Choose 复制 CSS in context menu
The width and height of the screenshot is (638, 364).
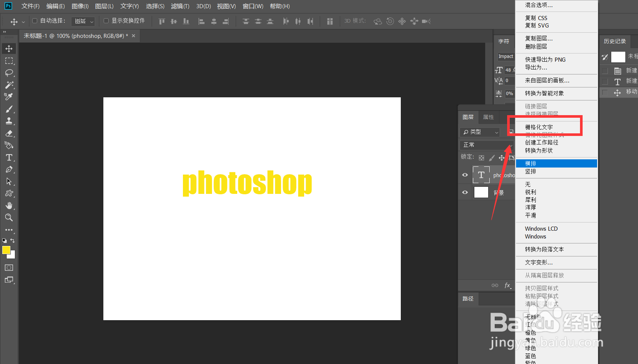coord(536,18)
